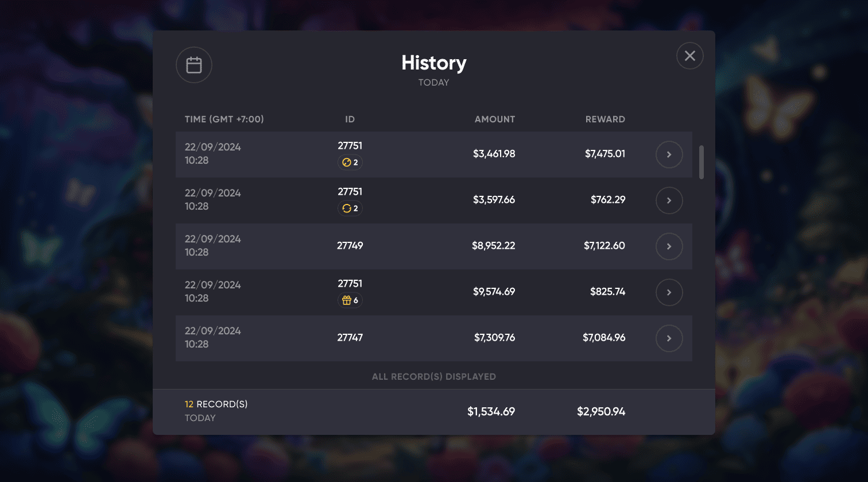The image size is (868, 482).
Task: Close the History dialog
Action: 690,56
